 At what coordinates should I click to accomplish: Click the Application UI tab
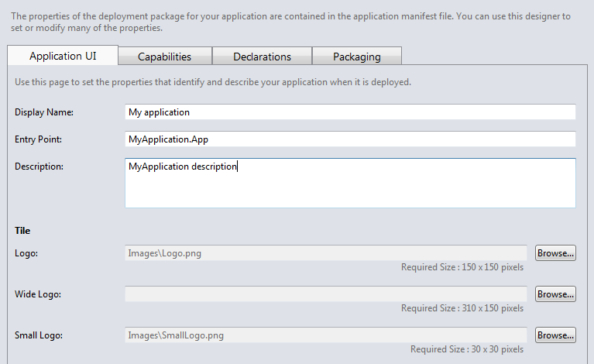[63, 56]
